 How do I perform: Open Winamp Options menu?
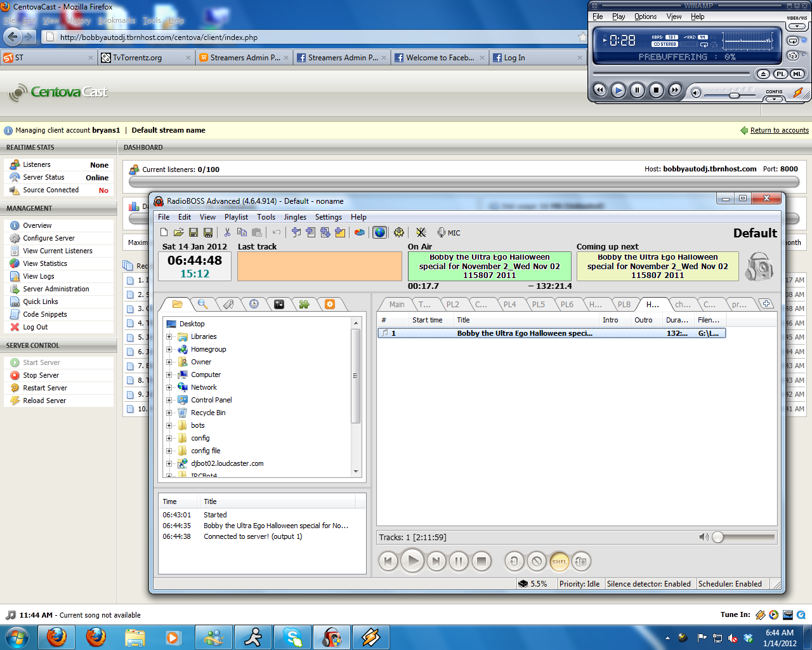click(x=645, y=17)
